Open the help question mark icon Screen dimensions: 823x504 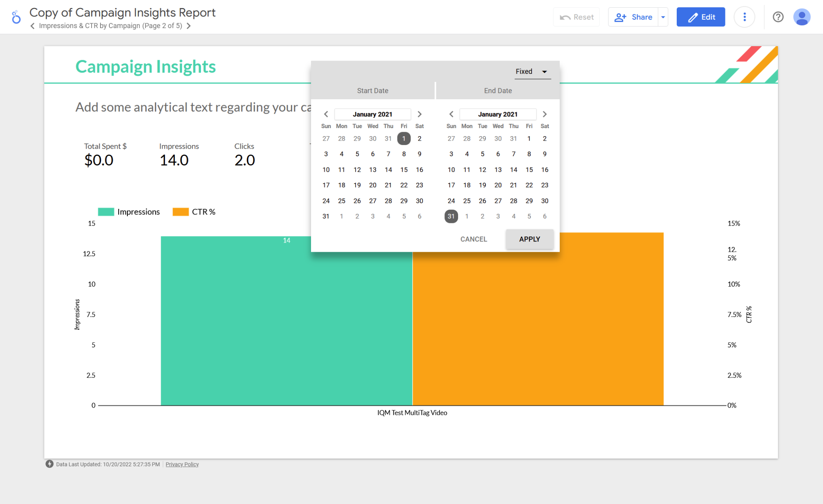coord(778,17)
